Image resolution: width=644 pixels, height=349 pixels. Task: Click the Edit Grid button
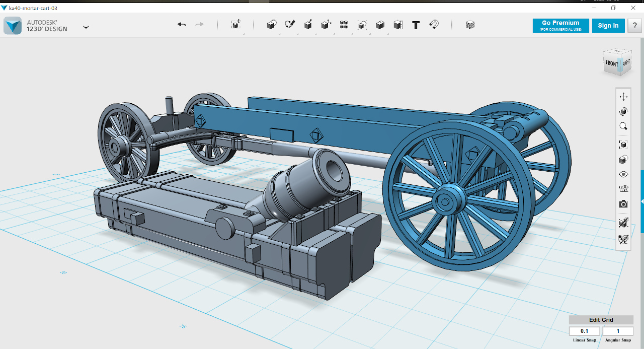pyautogui.click(x=601, y=320)
